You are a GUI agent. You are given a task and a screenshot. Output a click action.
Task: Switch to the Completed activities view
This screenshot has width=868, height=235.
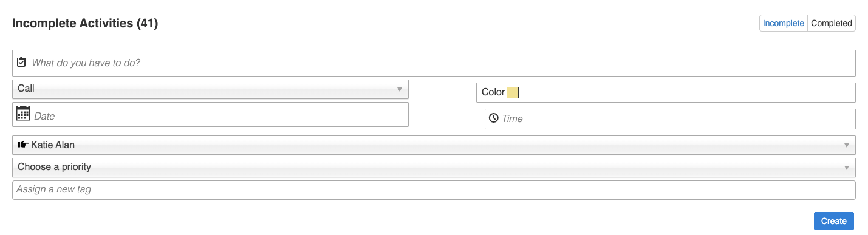[x=832, y=23]
